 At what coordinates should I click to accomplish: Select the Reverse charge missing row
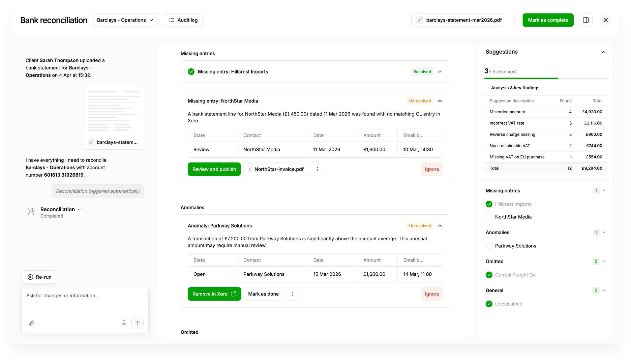[546, 134]
